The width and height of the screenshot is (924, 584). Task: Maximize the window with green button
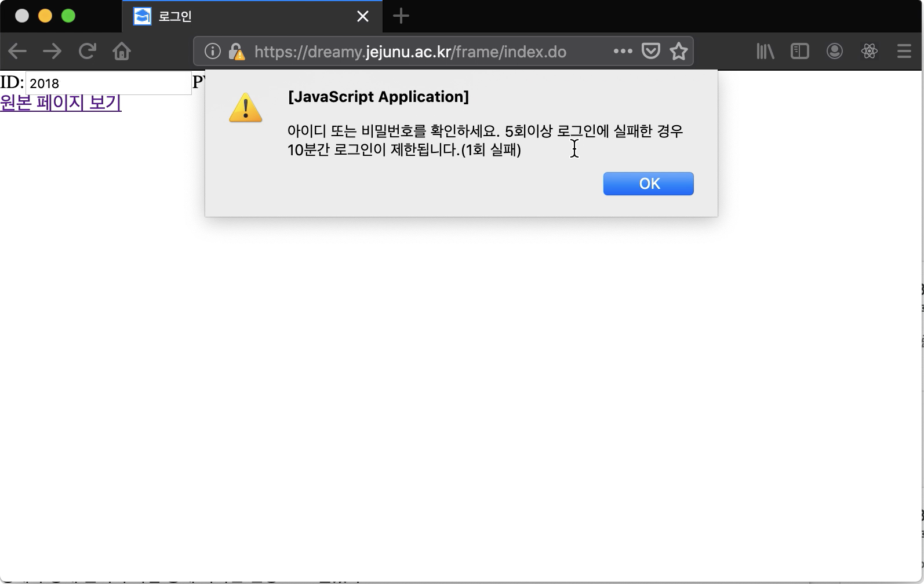[x=68, y=16]
